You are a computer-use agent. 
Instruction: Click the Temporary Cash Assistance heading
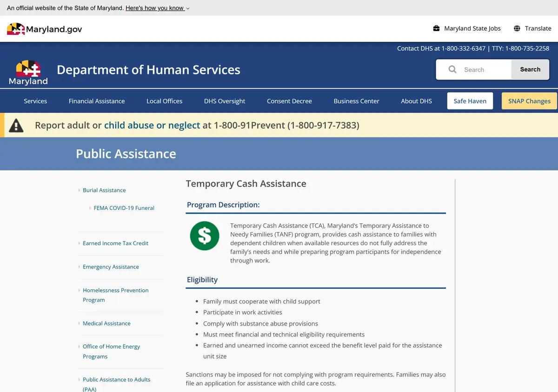[x=246, y=183]
